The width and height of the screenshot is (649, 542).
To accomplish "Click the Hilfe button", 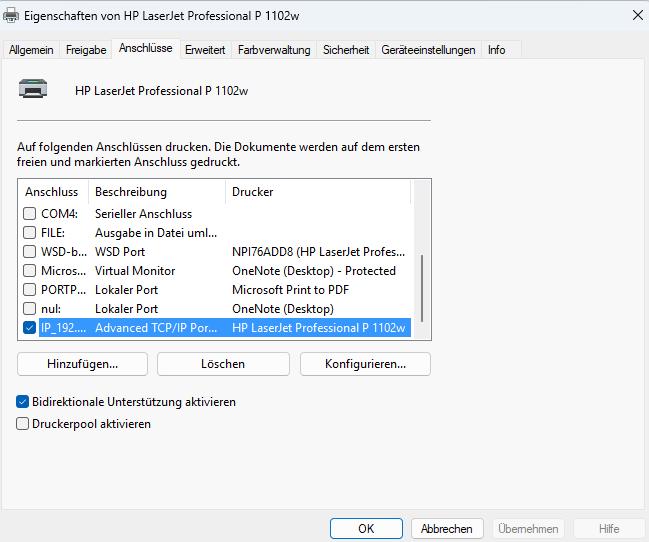I will [x=609, y=529].
